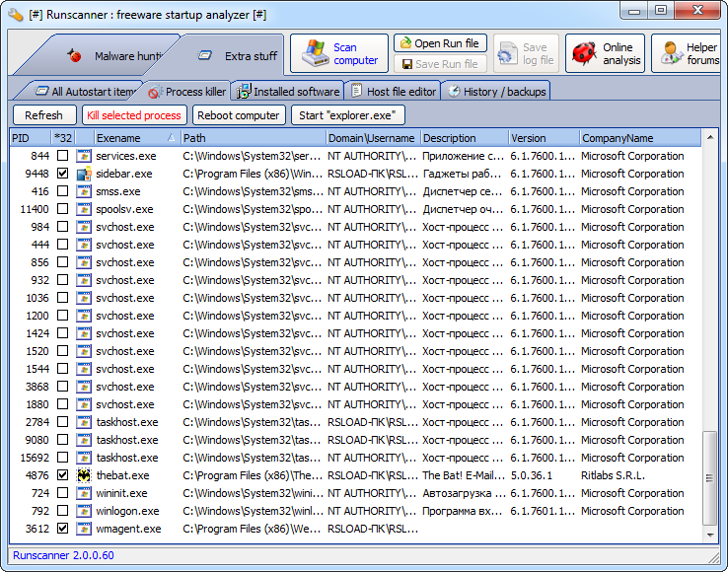Click Kill selected process button

point(134,115)
